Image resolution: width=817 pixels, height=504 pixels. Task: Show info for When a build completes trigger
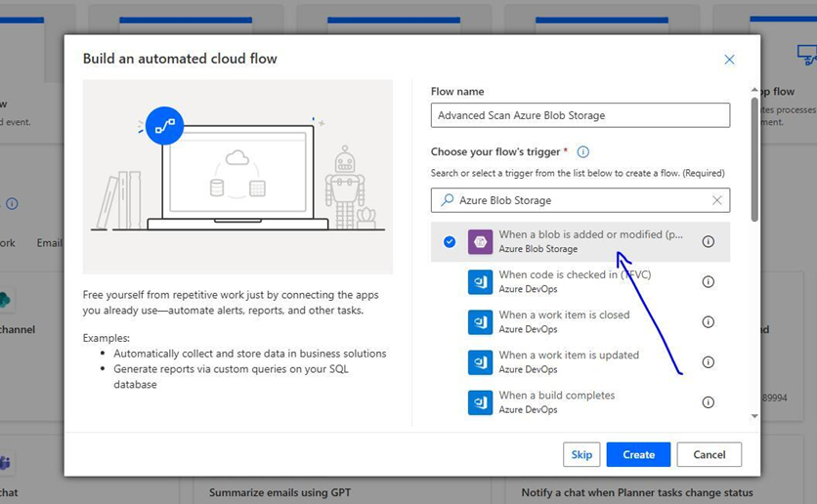click(708, 402)
